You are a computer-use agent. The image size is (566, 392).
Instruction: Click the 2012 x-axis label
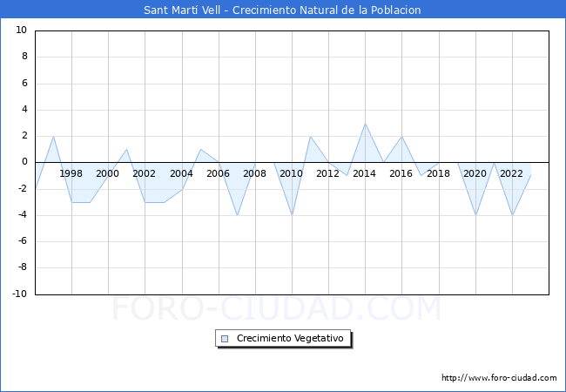(x=327, y=173)
